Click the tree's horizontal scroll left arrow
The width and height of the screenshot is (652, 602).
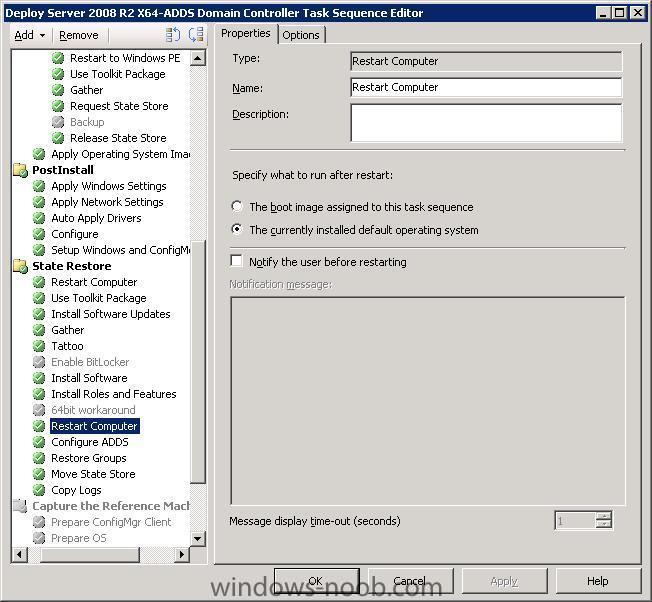coord(19,554)
